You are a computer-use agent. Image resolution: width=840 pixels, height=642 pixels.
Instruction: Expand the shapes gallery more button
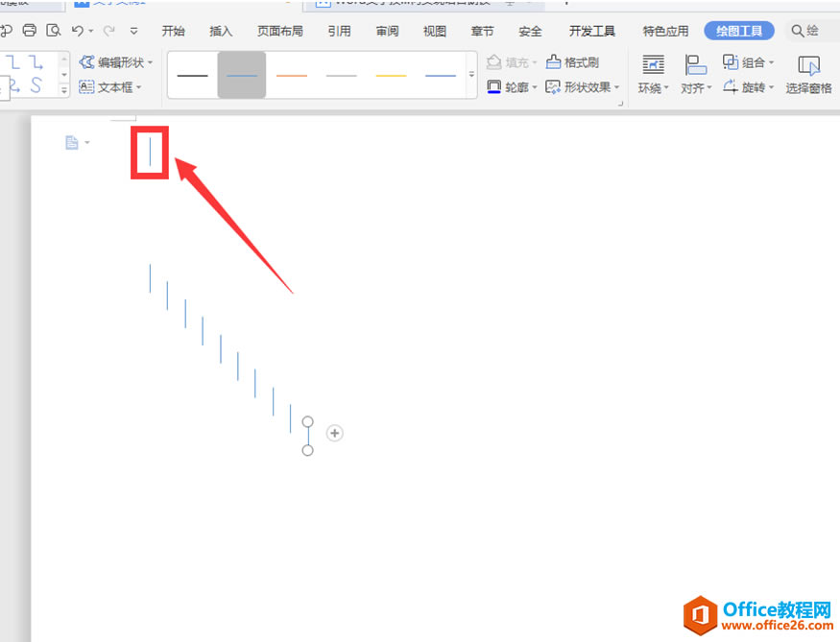(x=64, y=90)
